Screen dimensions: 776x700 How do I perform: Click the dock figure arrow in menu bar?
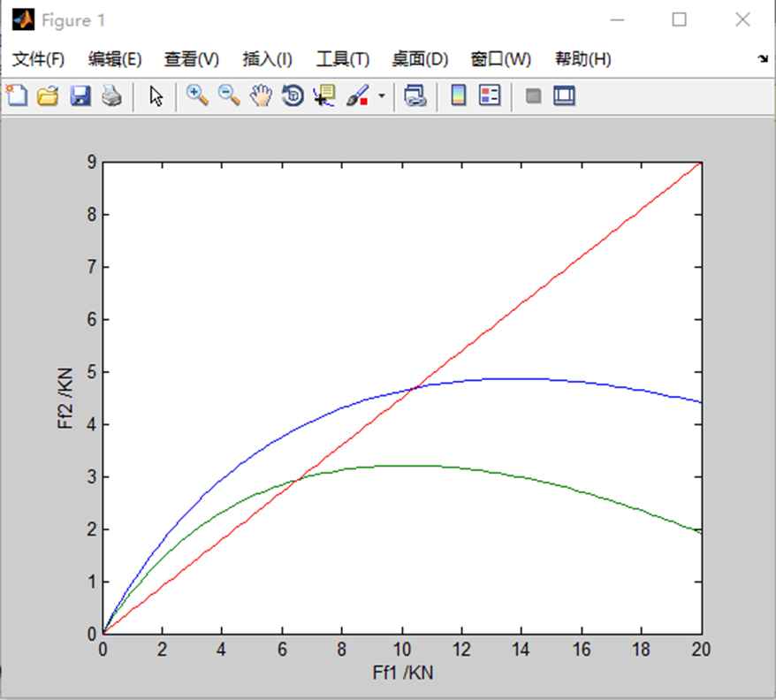[763, 58]
